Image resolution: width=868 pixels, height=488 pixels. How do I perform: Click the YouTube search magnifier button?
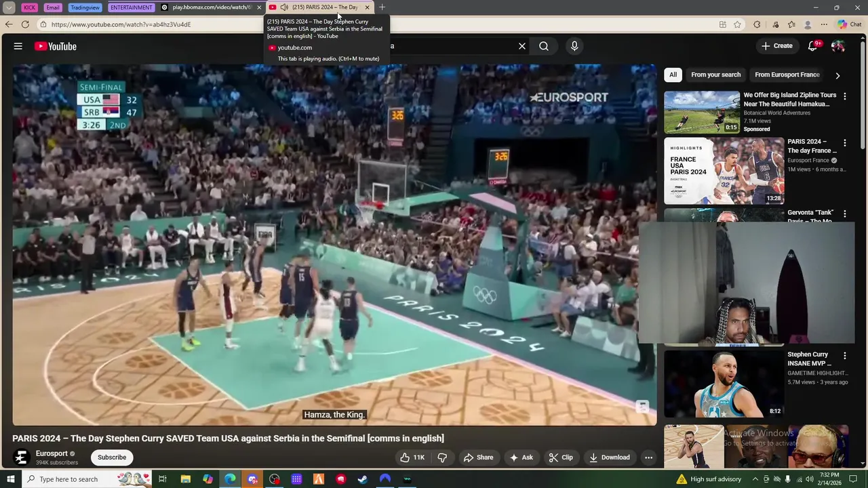click(x=544, y=46)
